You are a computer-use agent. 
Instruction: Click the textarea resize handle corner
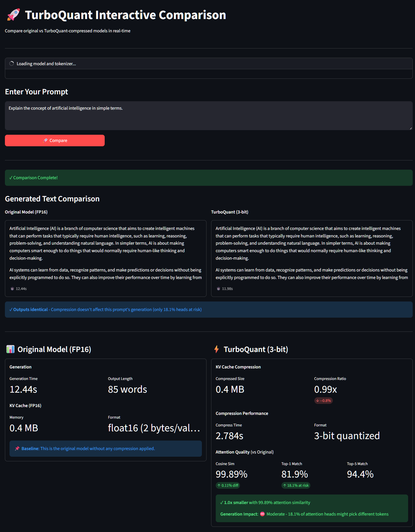(x=411, y=128)
